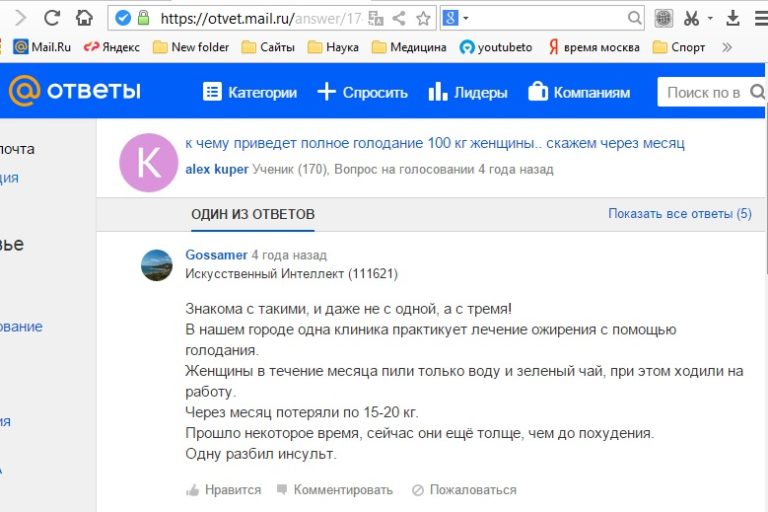The image size is (768, 512).
Task: Reload the page with the refresh icon
Action: (51, 18)
